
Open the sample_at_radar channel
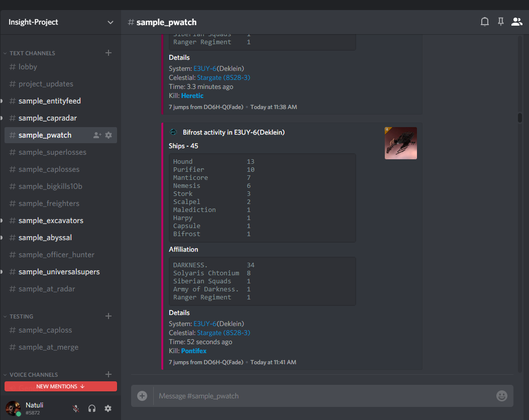pyautogui.click(x=61, y=289)
